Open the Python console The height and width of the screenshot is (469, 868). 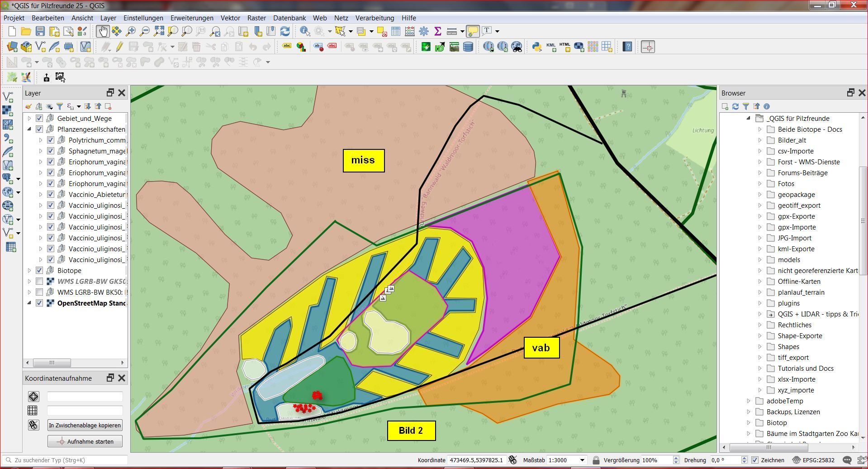pos(536,47)
